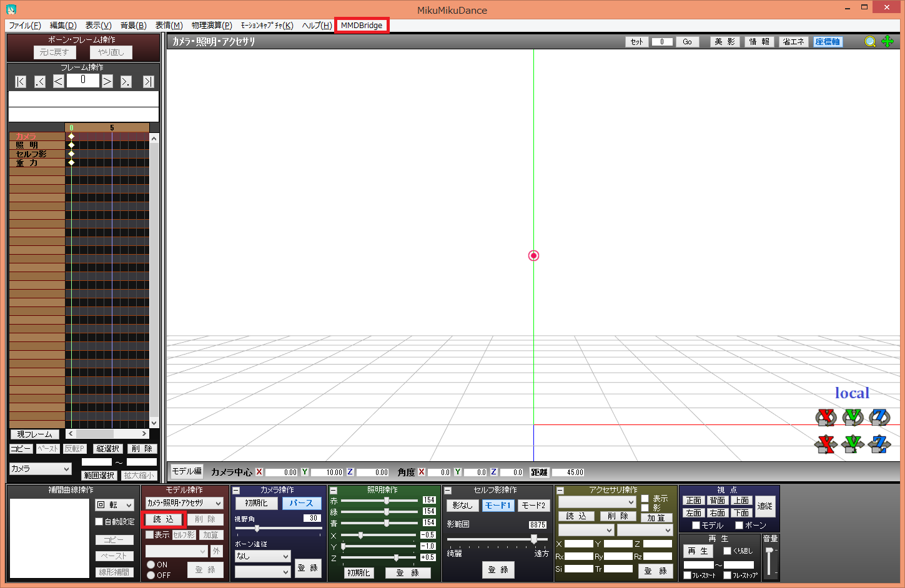The height and width of the screenshot is (588, 905).
Task: Toggle the くり返し repeat checkbox
Action: coord(727,551)
